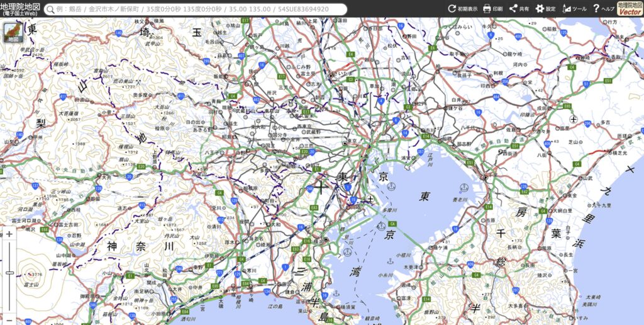Open the 設定 settings gear
Image resolution: width=644 pixels, height=325 pixels.
coord(545,9)
